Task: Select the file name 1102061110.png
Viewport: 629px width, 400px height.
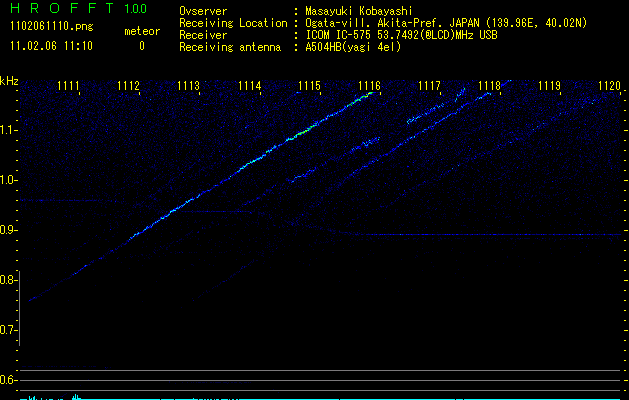Action: (x=52, y=26)
